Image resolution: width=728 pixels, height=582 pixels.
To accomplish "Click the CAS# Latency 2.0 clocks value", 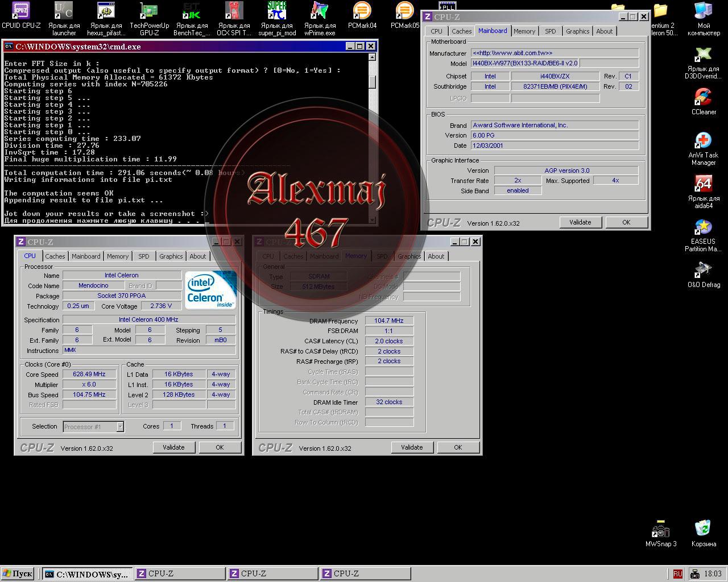I will [389, 341].
